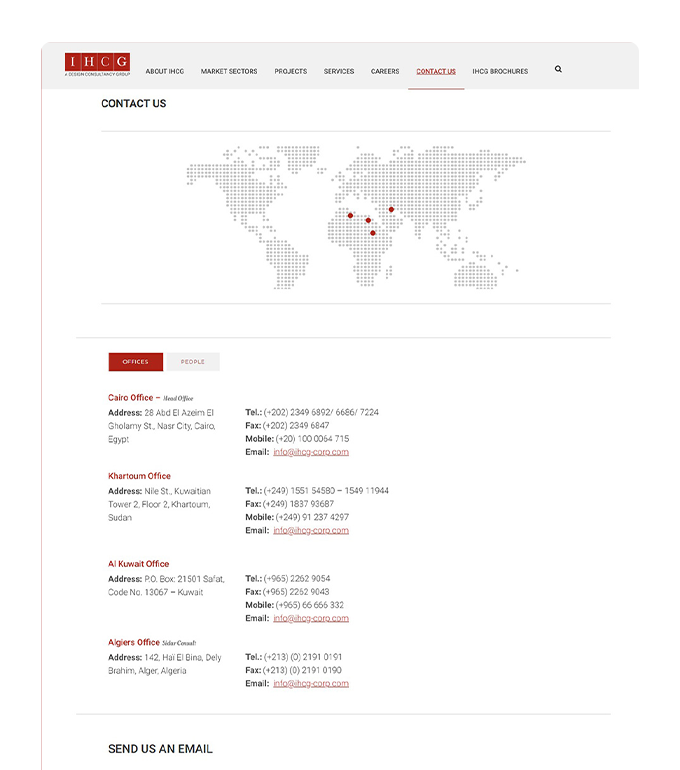The width and height of the screenshot is (680, 770).
Task: Select the Khartoum Office heading
Action: pos(139,476)
